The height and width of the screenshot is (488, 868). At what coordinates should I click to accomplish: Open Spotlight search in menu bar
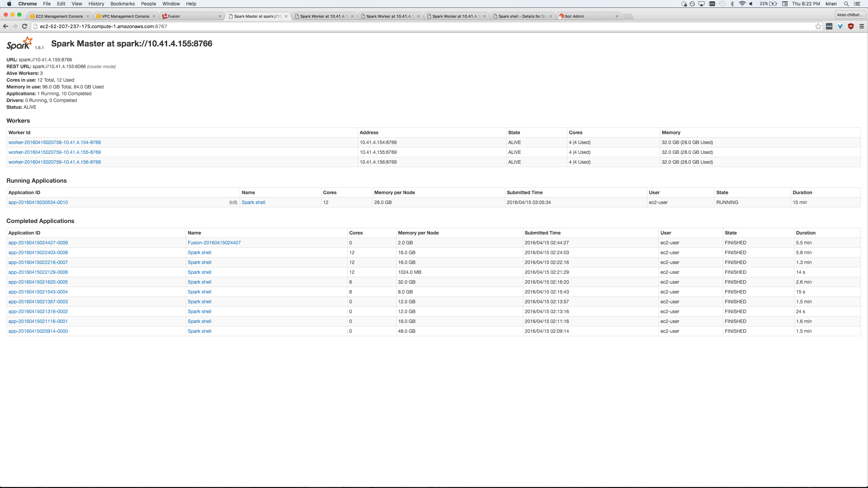(846, 4)
